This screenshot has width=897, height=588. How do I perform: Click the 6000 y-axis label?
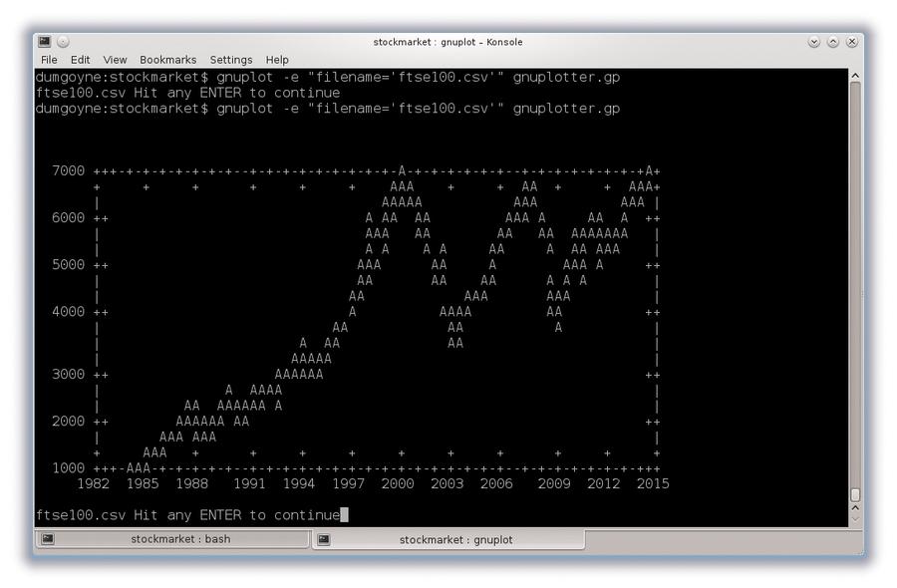tap(68, 218)
